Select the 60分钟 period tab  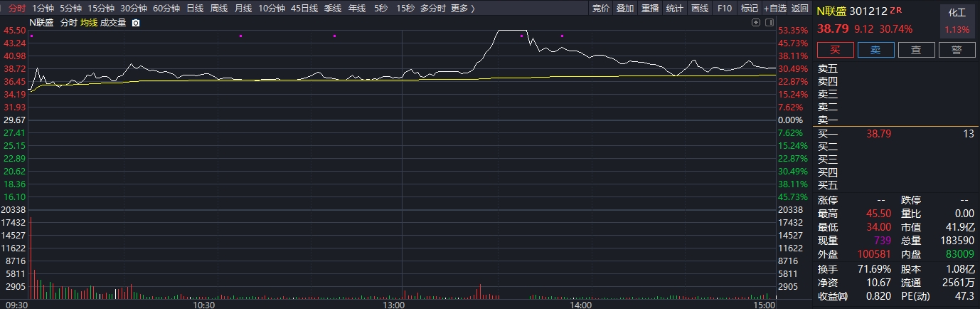(166, 9)
